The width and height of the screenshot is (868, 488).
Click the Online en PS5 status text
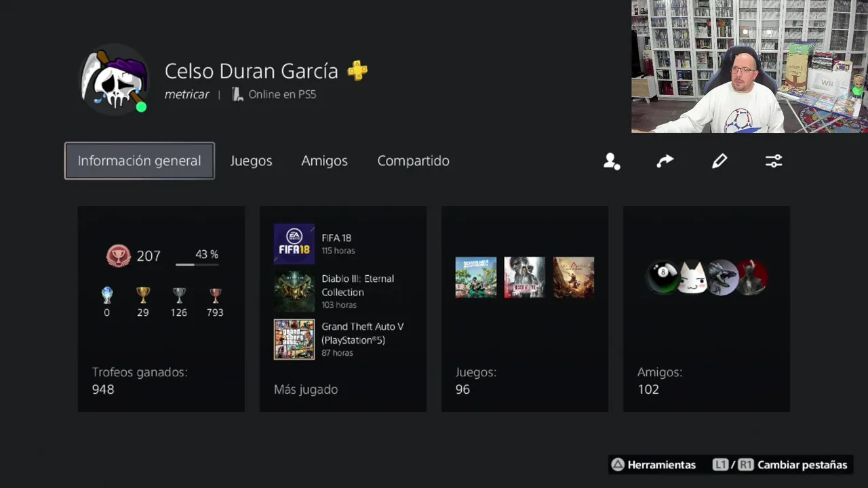pyautogui.click(x=282, y=94)
